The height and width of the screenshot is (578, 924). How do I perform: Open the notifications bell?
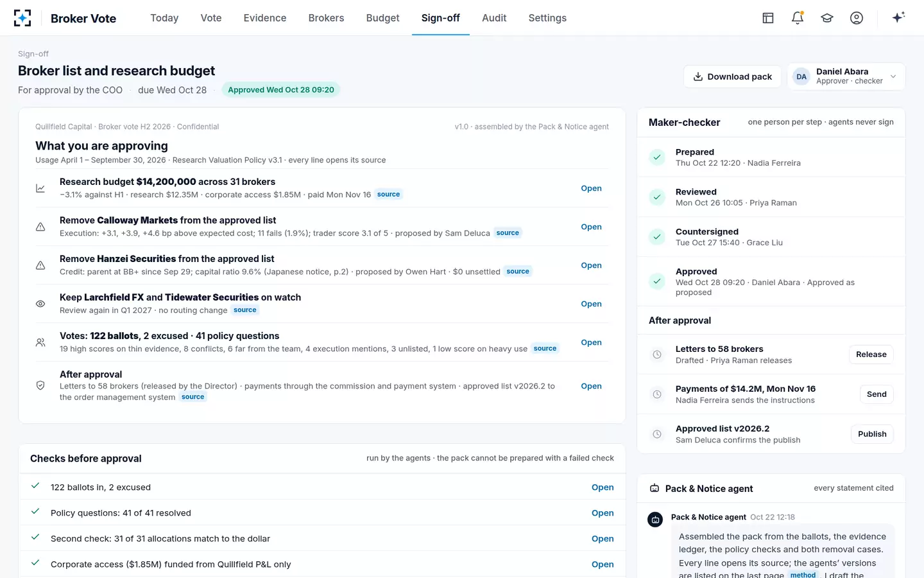tap(798, 18)
